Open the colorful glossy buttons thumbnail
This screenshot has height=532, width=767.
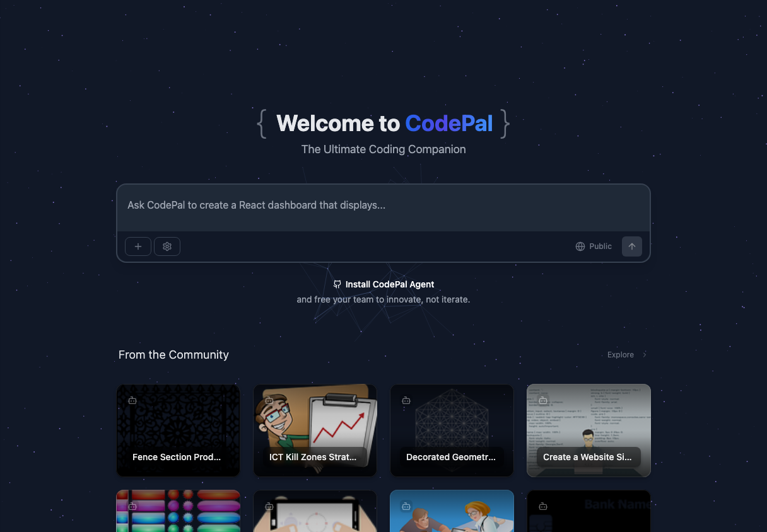[179, 511]
